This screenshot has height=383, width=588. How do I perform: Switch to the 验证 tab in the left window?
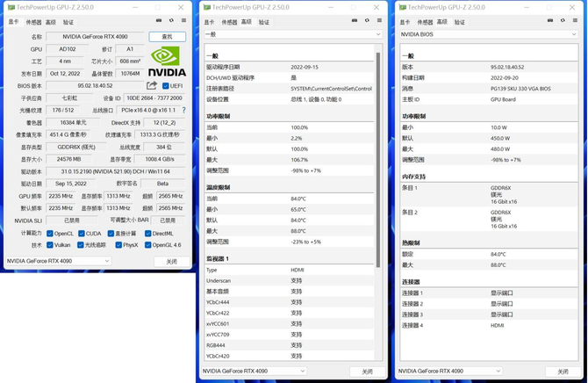(x=68, y=22)
